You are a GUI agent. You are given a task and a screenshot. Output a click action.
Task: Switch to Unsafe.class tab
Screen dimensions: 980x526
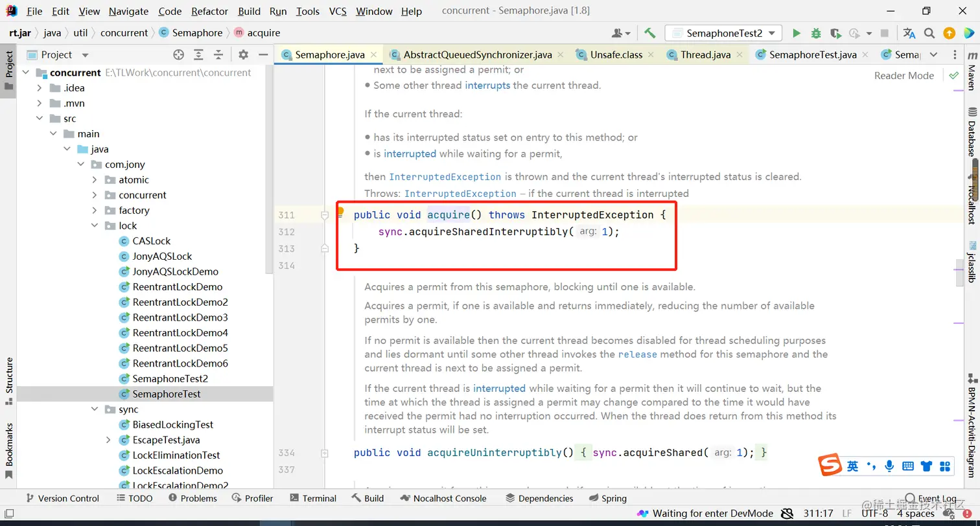(x=616, y=55)
